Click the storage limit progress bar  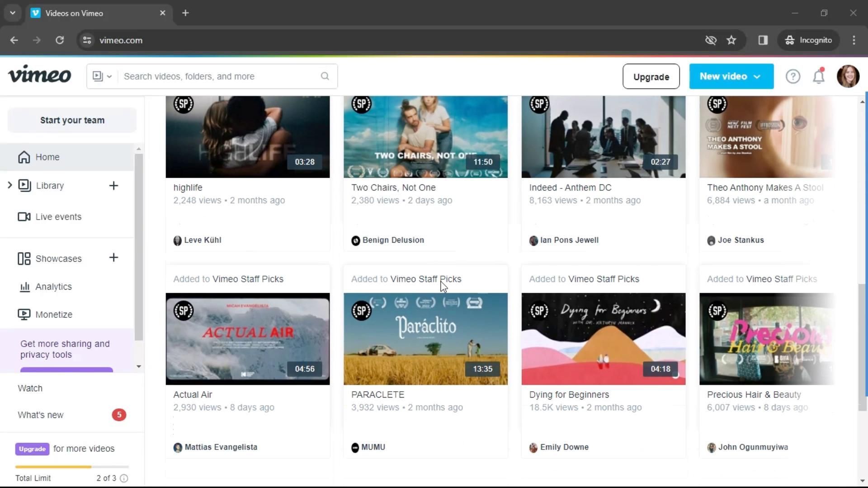(72, 467)
